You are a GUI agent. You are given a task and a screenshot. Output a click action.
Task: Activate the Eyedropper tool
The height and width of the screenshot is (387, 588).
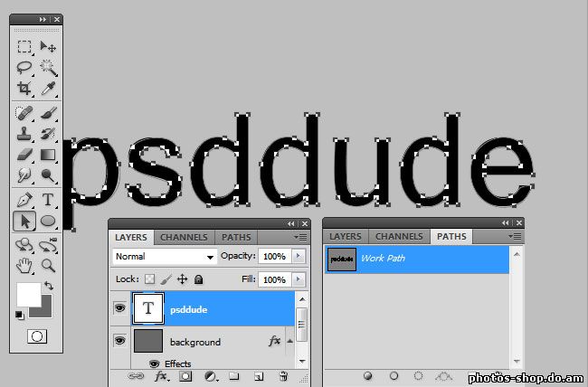coord(48,89)
